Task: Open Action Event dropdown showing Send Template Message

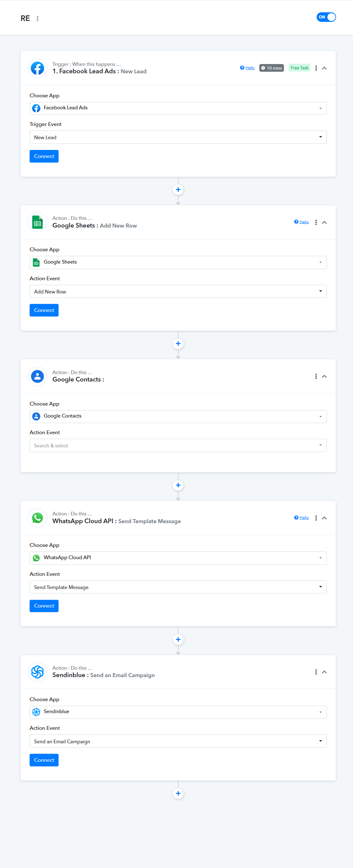Action: (x=178, y=587)
